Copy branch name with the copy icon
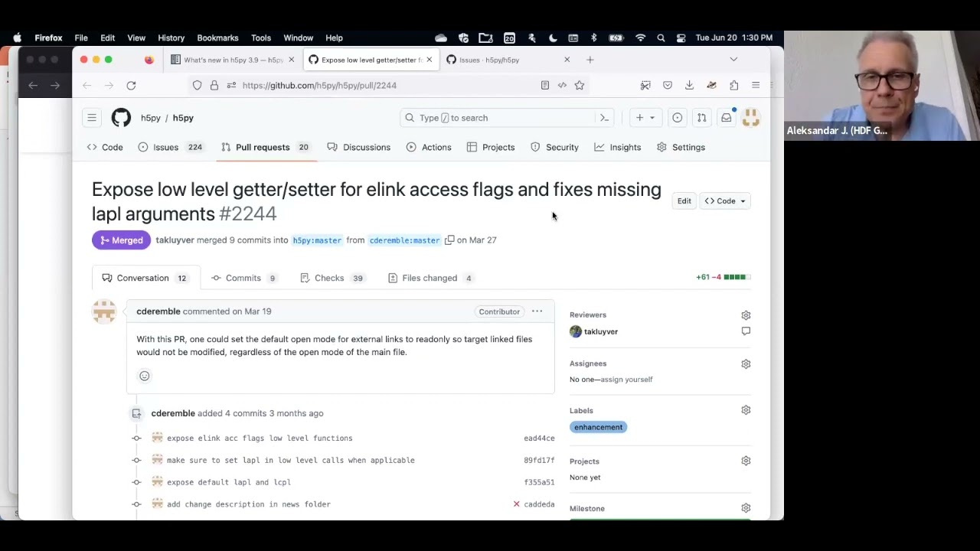980x551 pixels. pyautogui.click(x=449, y=240)
